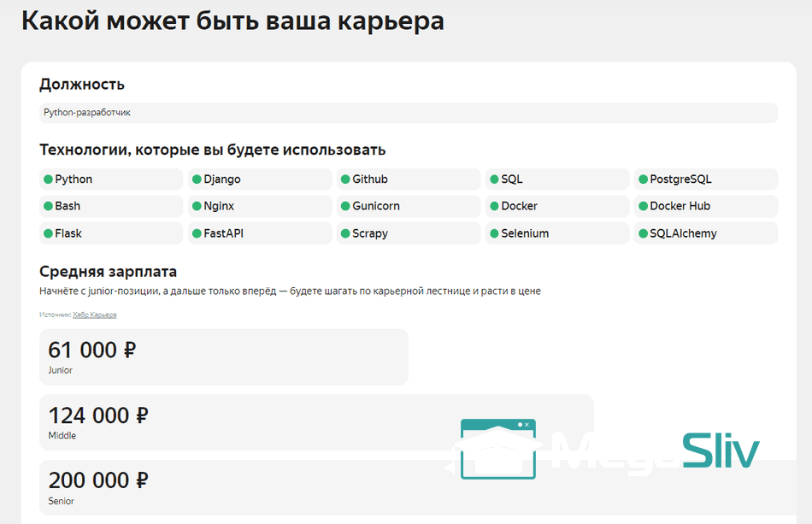
Task: Select the Middle 124 000 ₽ salary card
Action: pyautogui.click(x=256, y=422)
